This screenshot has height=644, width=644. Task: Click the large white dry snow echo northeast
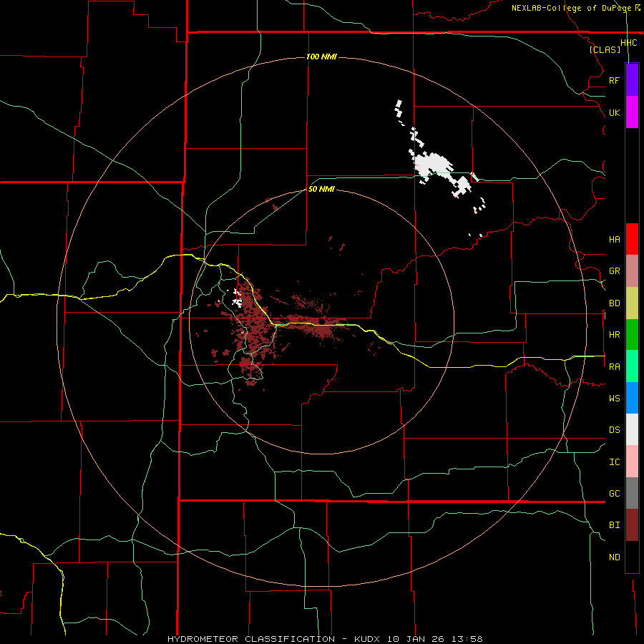434,165
